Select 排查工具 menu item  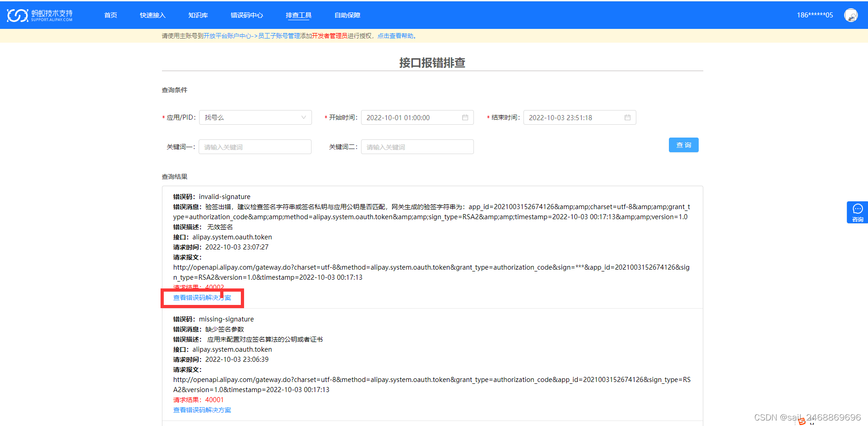click(x=299, y=15)
